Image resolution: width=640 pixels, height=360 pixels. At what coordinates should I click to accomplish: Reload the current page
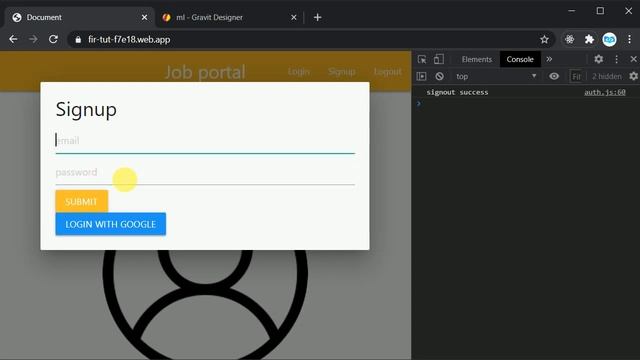53,39
